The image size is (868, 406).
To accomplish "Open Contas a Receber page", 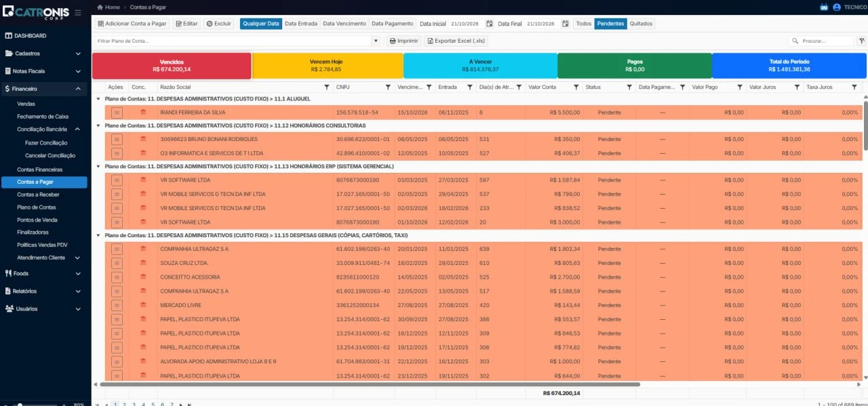I will click(x=38, y=195).
